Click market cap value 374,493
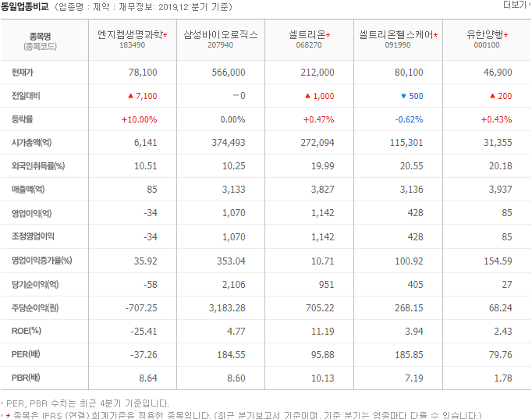Image resolution: width=532 pixels, height=419 pixels. pos(229,143)
